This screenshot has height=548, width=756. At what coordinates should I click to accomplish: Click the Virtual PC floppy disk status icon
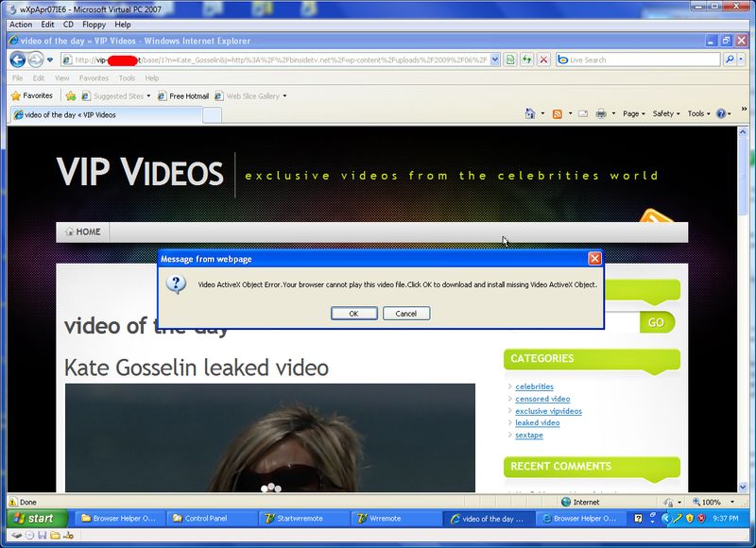coord(43,536)
